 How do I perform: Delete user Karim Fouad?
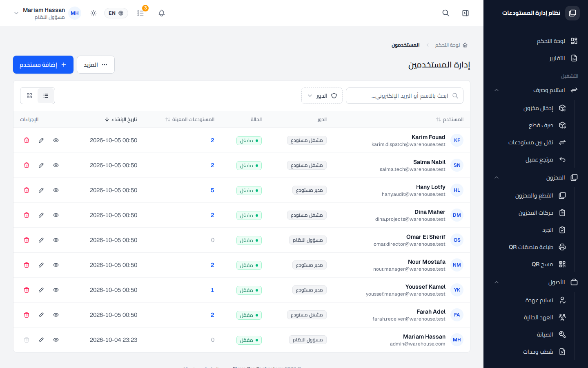(27, 140)
